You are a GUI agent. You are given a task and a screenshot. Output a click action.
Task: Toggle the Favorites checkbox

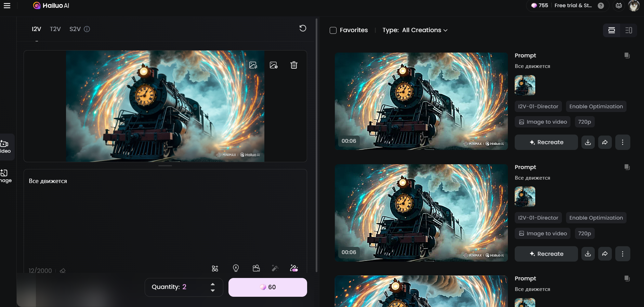point(333,30)
